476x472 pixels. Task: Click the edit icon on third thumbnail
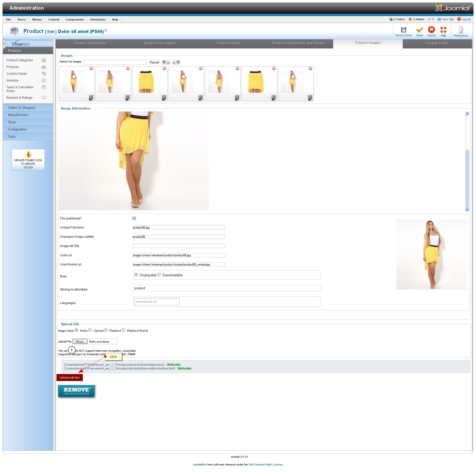click(x=164, y=98)
